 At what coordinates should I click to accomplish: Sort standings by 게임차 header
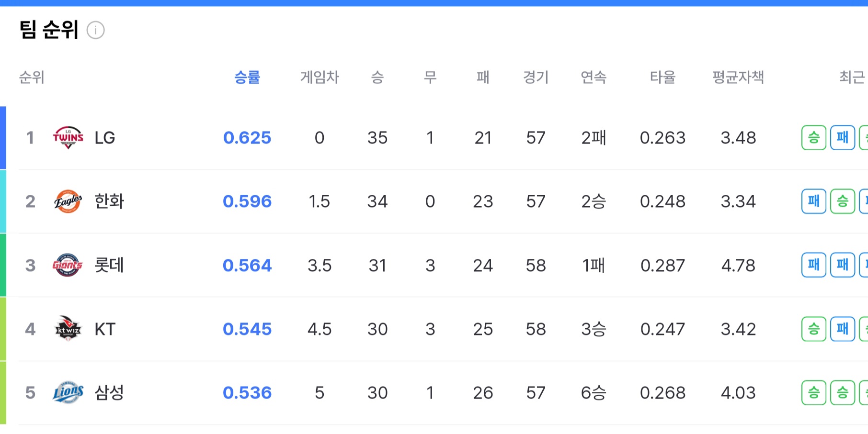[320, 77]
